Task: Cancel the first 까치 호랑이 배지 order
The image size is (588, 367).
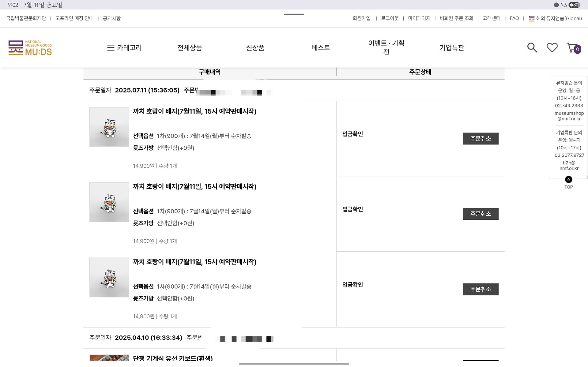Action: click(480, 139)
